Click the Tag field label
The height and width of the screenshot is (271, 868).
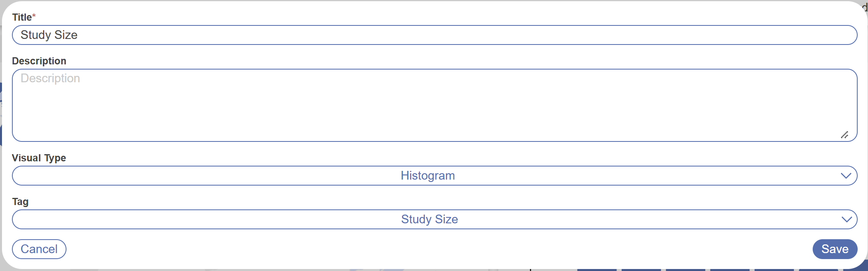[x=20, y=202]
